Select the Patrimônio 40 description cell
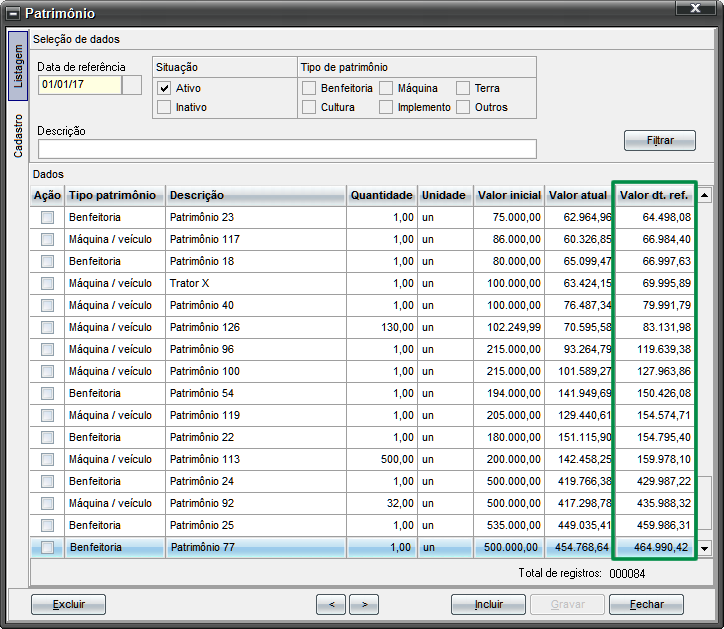 (256, 305)
